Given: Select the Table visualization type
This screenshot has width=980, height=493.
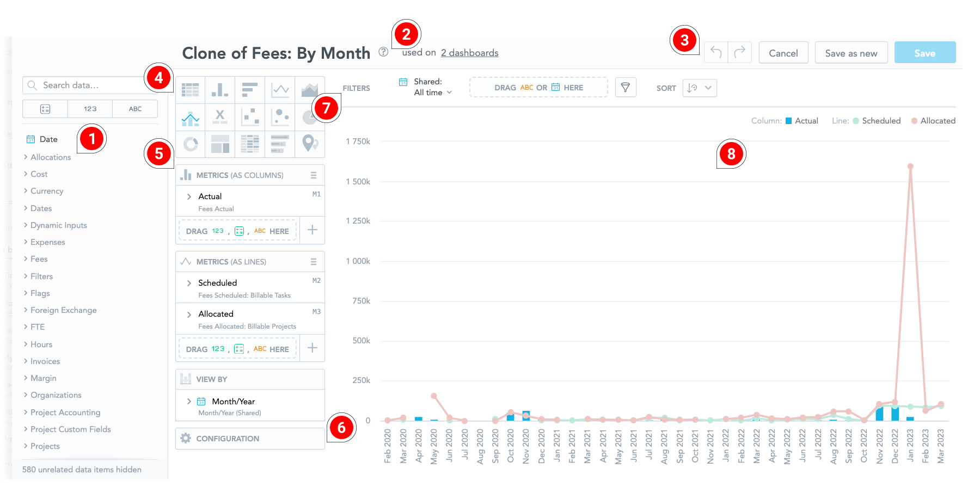Looking at the screenshot, I should coord(190,90).
